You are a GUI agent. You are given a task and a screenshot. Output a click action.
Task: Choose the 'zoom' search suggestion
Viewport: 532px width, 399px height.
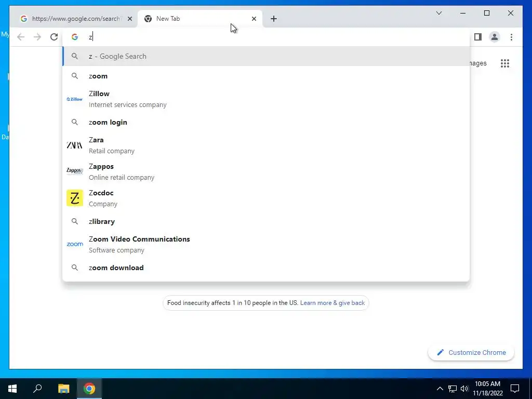click(x=266, y=76)
